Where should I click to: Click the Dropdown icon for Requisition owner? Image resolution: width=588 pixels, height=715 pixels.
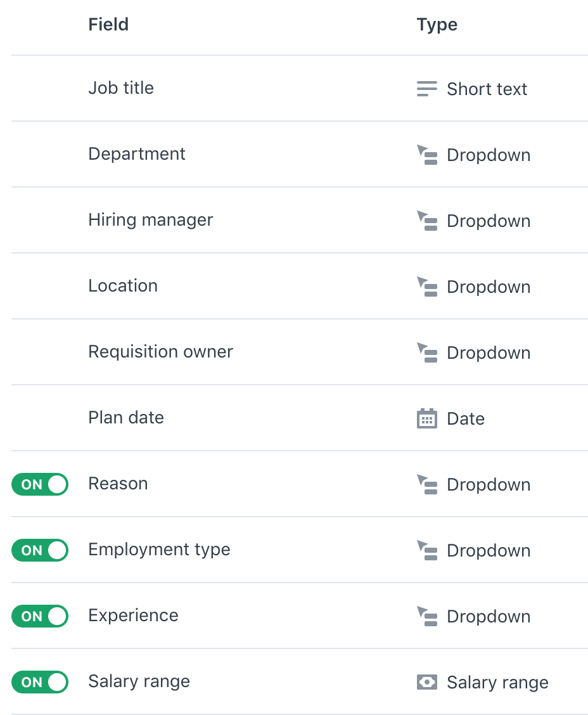(427, 353)
